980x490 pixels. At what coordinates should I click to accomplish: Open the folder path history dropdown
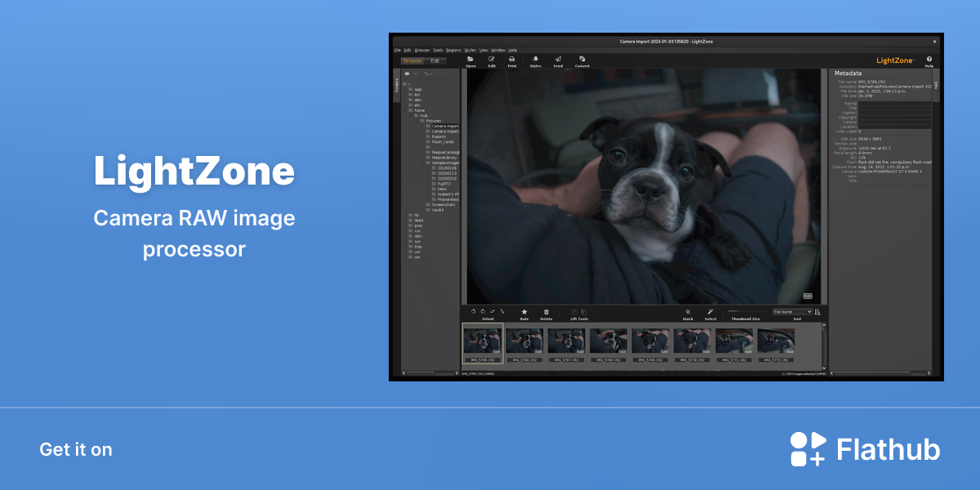[428, 73]
